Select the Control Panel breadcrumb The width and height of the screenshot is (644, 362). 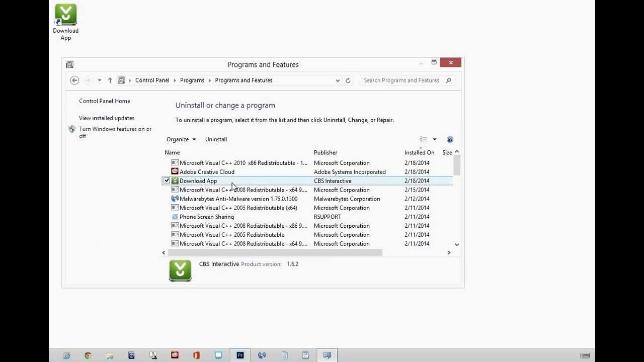point(152,80)
